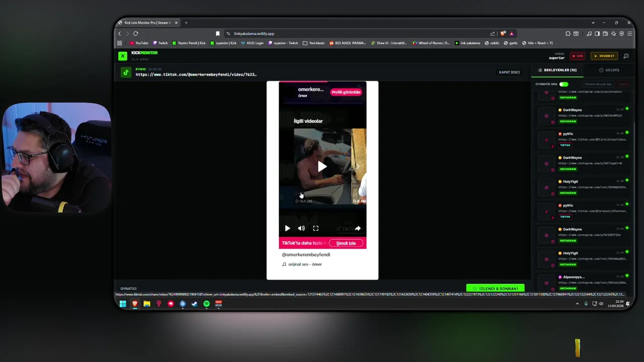Click the new tab plus button
This screenshot has width=644, height=362.
(186, 23)
